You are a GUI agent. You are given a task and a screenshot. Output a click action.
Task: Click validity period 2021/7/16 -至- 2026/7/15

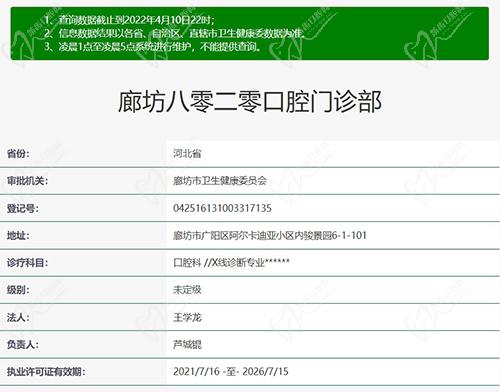point(231,371)
